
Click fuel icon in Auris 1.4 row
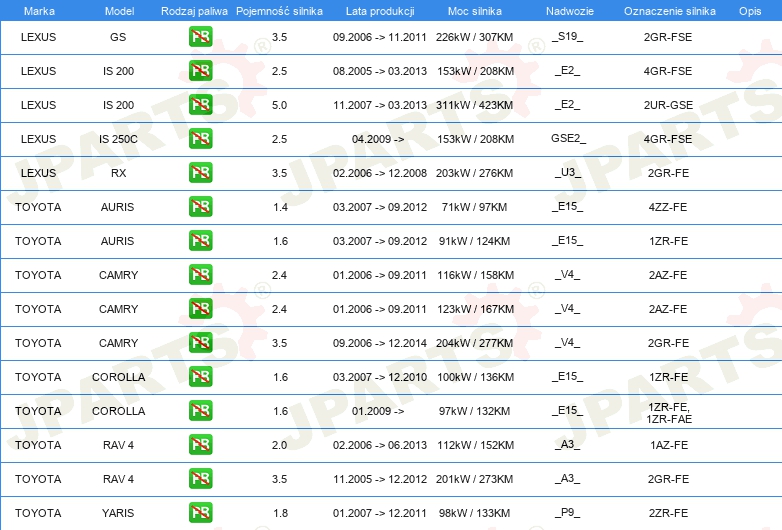pos(200,206)
